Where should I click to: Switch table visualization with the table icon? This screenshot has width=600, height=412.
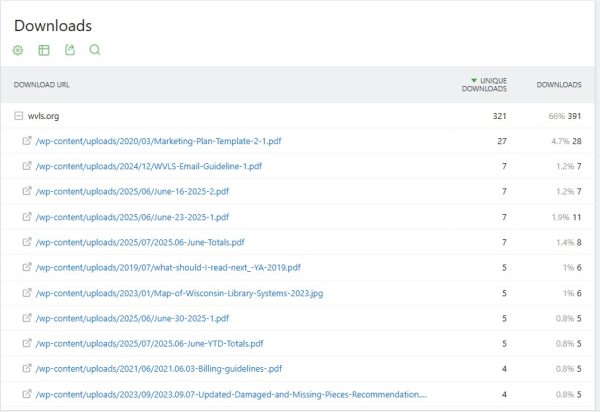pyautogui.click(x=44, y=50)
